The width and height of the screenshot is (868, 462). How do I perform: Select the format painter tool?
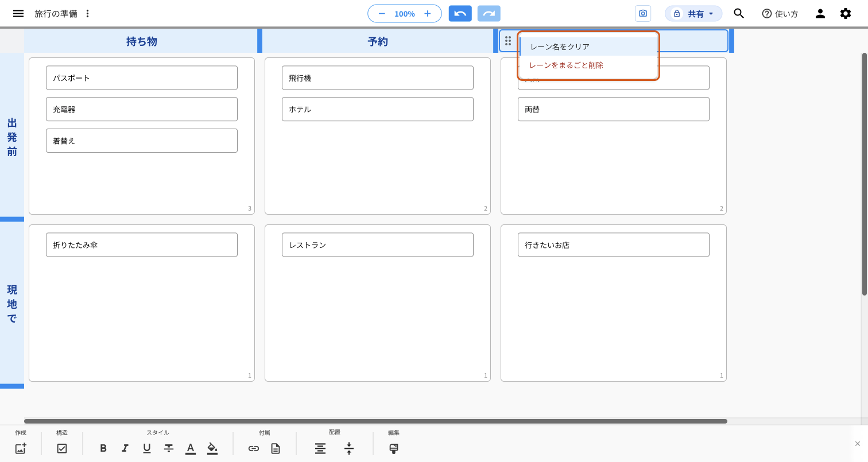[394, 448]
